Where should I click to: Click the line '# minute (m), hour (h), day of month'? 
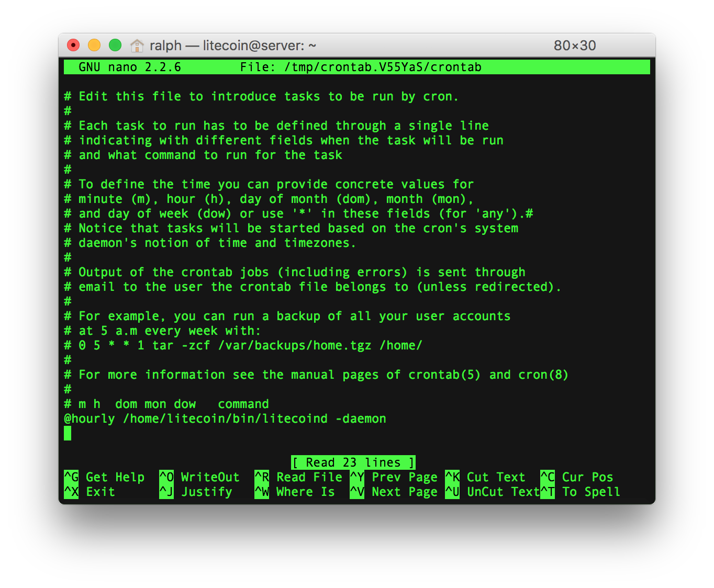point(269,199)
